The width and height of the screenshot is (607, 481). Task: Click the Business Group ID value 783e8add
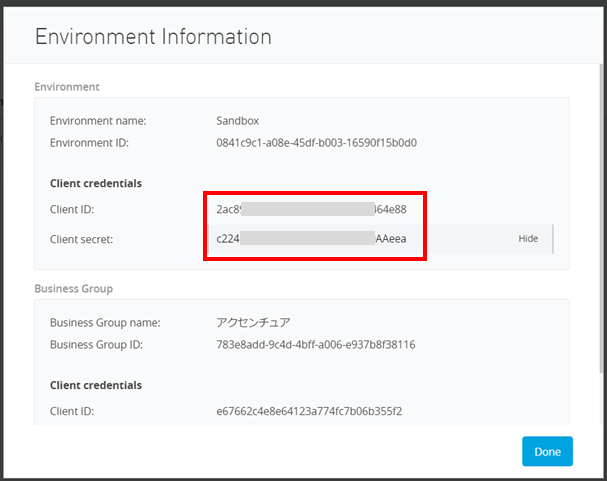click(x=315, y=345)
